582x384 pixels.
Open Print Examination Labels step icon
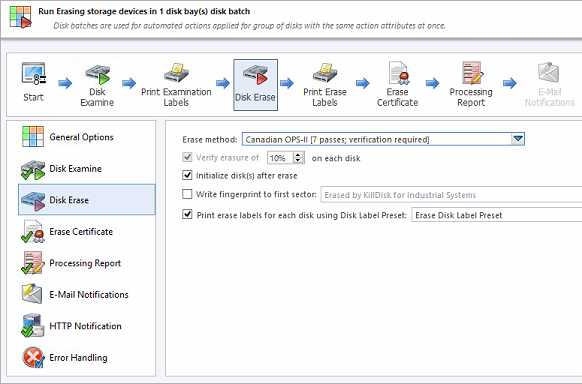click(x=176, y=73)
